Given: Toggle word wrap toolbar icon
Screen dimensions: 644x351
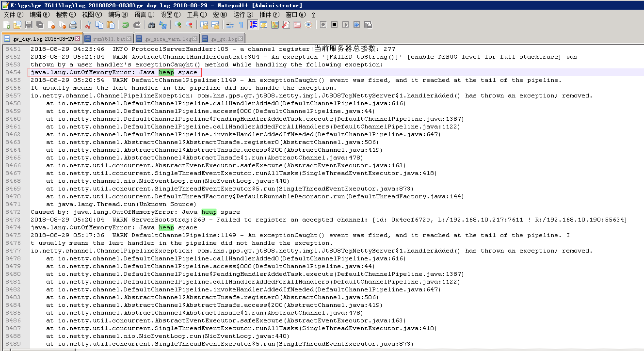Looking at the screenshot, I should (230, 25).
